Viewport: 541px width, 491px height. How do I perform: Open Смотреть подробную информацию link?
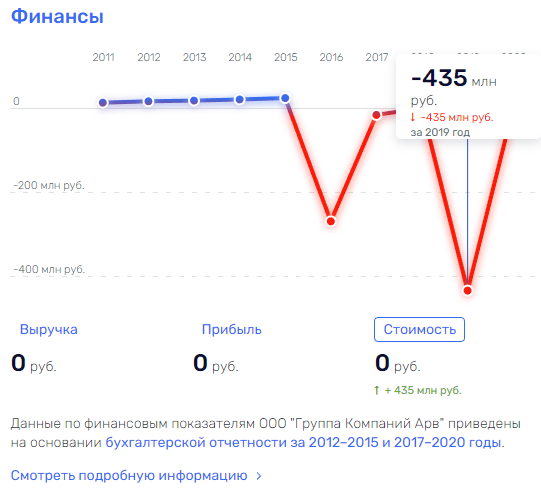[129, 475]
